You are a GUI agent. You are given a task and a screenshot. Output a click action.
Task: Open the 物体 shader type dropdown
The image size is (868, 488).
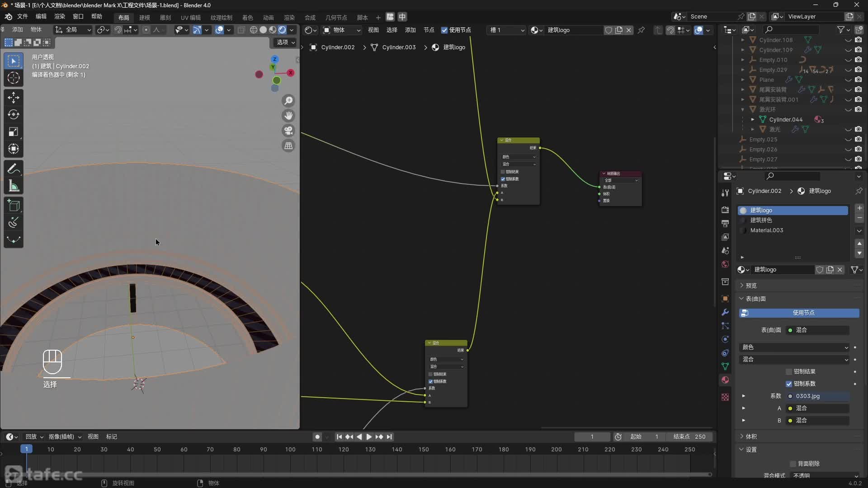342,30
